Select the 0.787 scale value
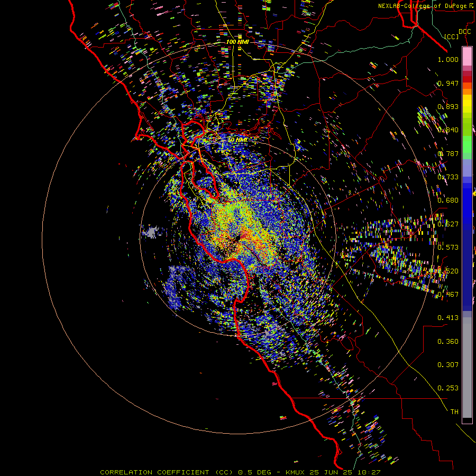The height and width of the screenshot is (476, 476). [448, 153]
